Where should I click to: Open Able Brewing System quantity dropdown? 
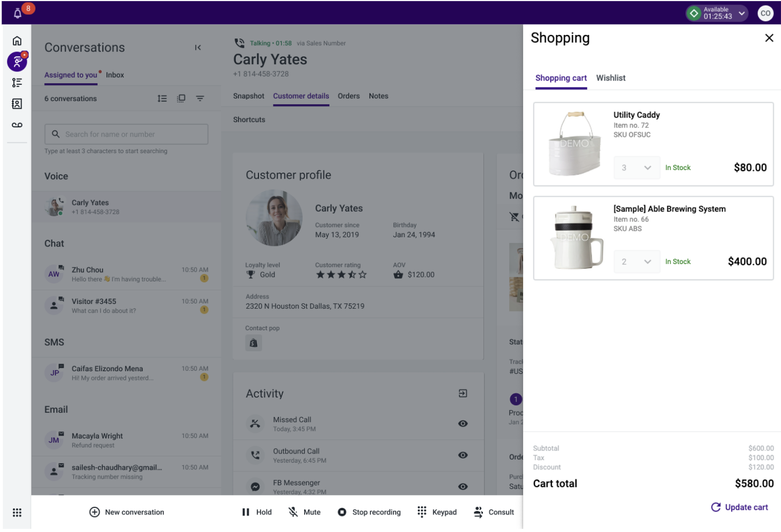click(x=637, y=261)
